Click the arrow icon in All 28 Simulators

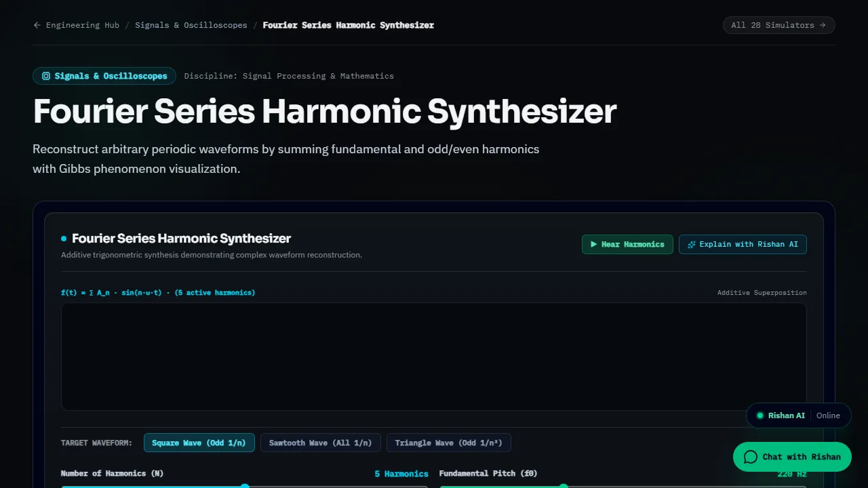coord(823,25)
